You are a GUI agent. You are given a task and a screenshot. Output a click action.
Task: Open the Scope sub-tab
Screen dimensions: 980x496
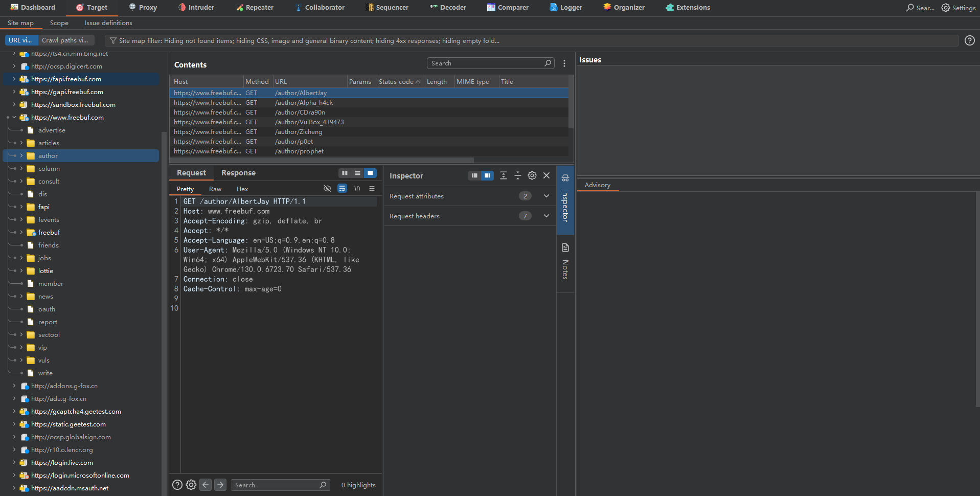click(x=59, y=23)
